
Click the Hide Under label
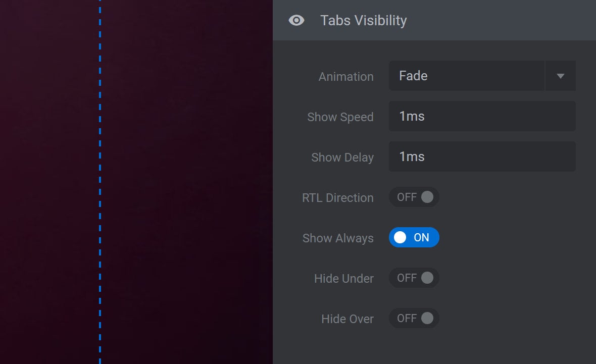point(343,279)
